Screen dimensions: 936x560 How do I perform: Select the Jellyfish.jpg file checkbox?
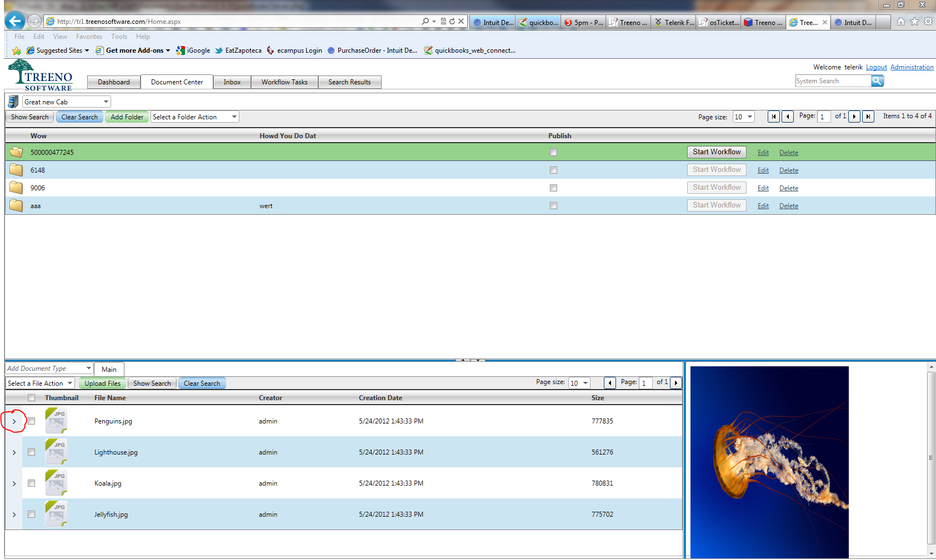(32, 514)
